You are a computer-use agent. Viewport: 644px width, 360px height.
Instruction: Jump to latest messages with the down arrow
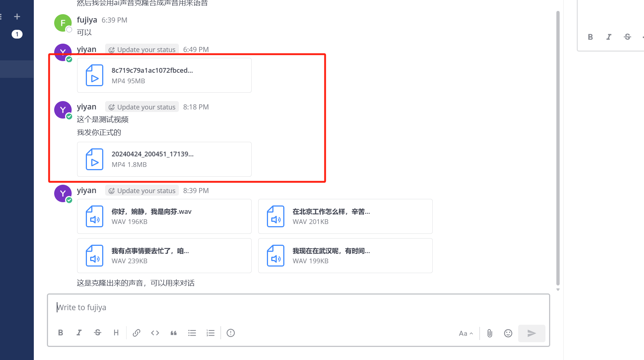[558, 289]
